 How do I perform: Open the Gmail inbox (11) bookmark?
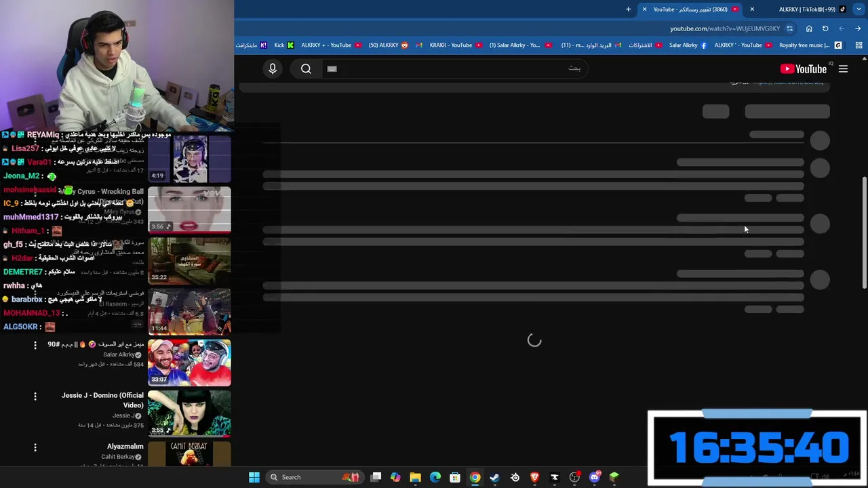click(x=591, y=45)
